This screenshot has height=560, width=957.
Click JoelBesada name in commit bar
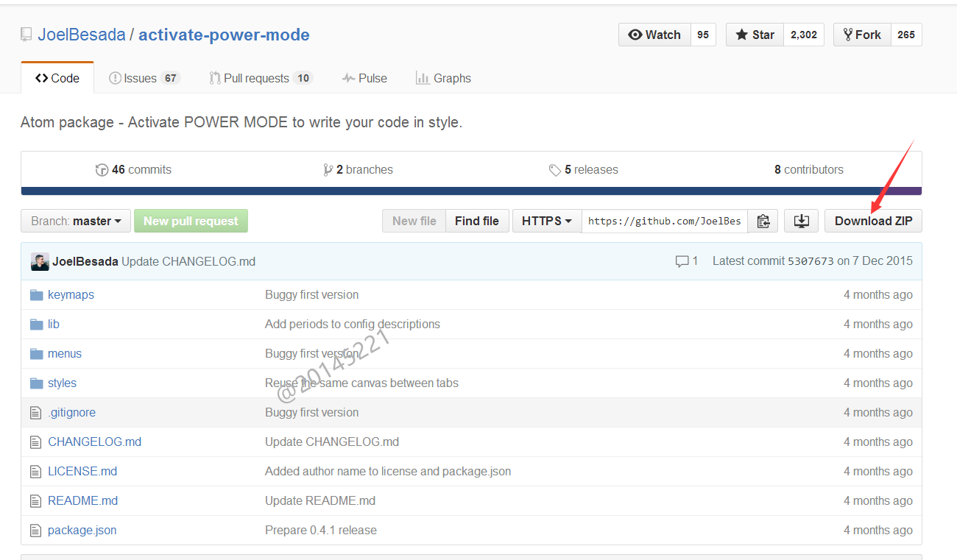(x=85, y=261)
